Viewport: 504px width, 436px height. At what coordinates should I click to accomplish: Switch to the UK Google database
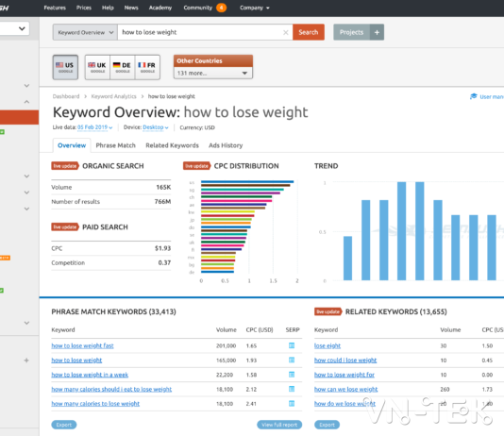(97, 67)
